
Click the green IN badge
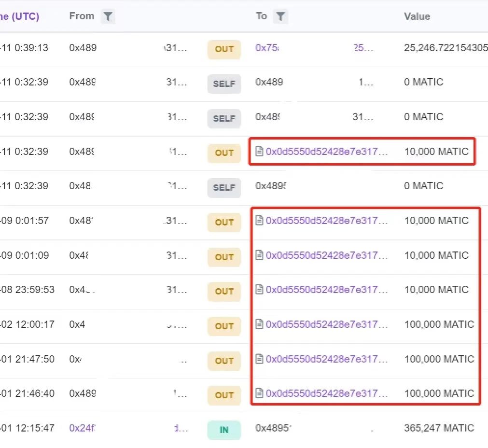click(224, 430)
